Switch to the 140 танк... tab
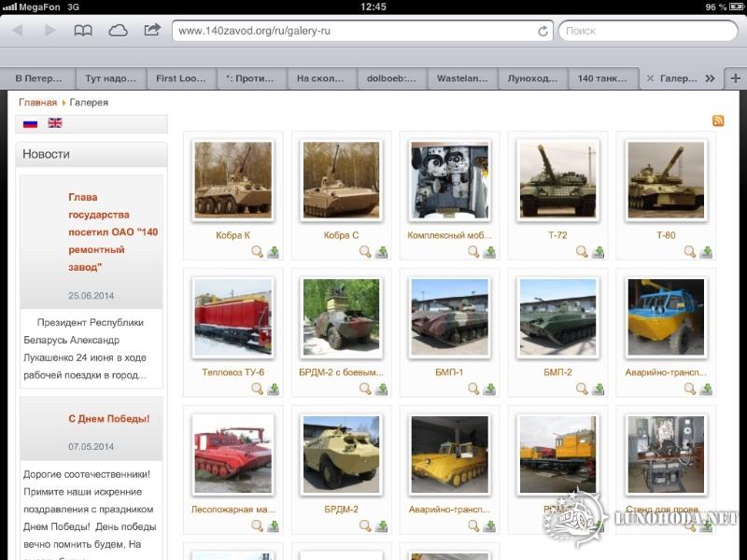The height and width of the screenshot is (560, 747). [x=602, y=78]
